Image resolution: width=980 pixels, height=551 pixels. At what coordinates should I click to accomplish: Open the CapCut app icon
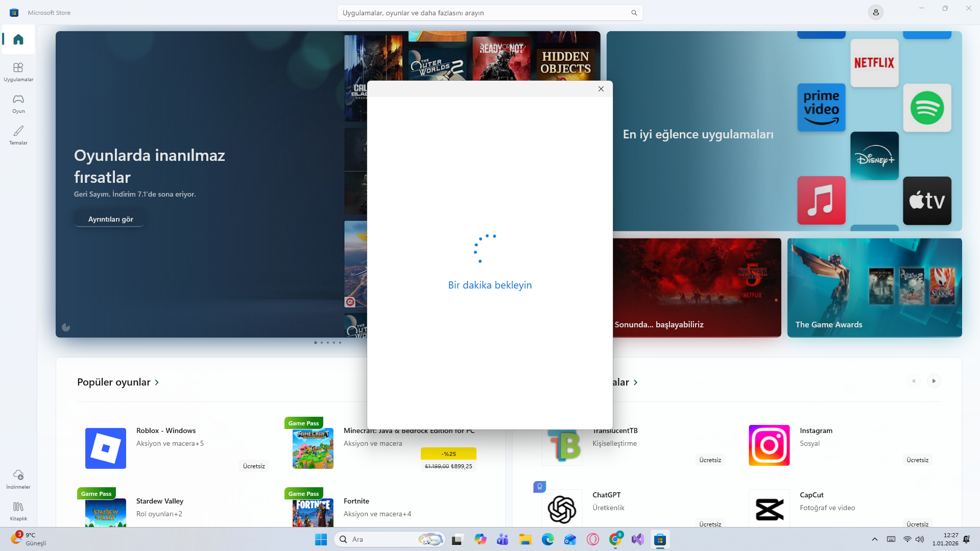tap(769, 509)
